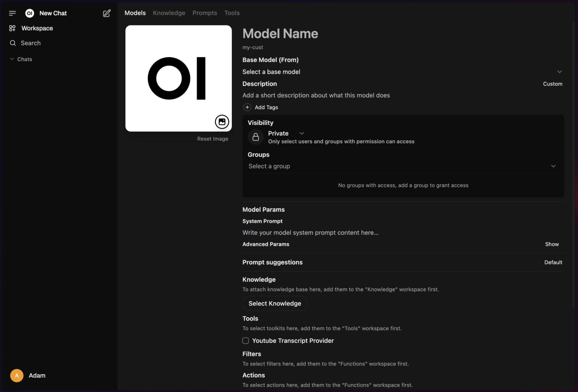Collapse the sidebar using the menu icon

point(12,13)
